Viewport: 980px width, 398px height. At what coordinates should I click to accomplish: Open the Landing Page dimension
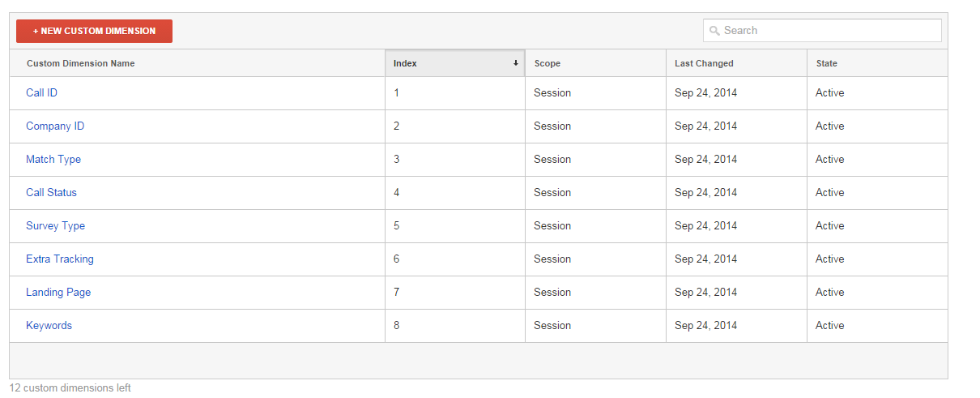click(58, 293)
